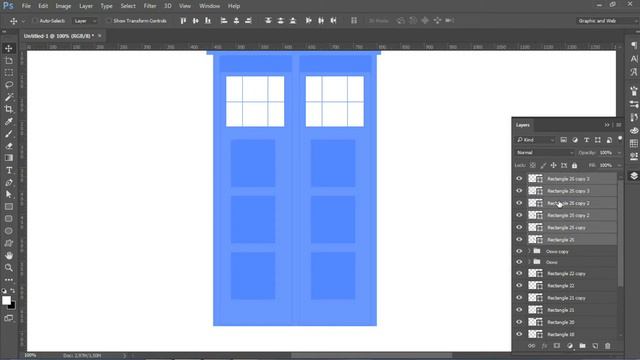The width and height of the screenshot is (640, 360).
Task: Select the Layers panel tab
Action: click(522, 125)
